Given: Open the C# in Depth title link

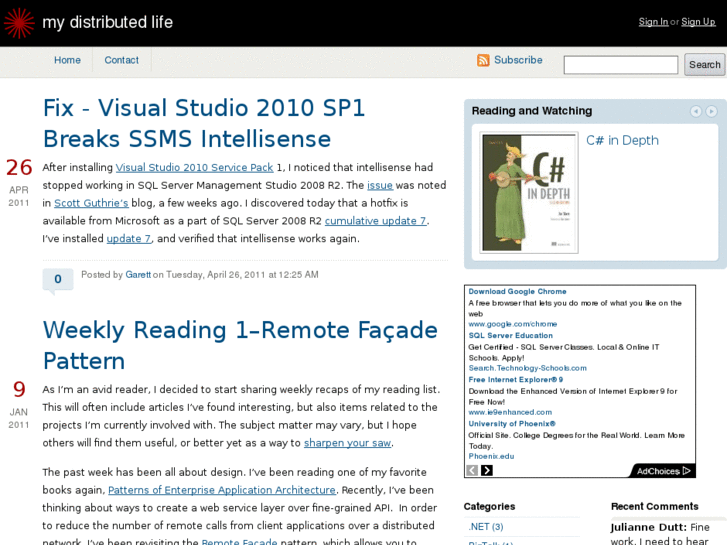Looking at the screenshot, I should click(x=622, y=141).
